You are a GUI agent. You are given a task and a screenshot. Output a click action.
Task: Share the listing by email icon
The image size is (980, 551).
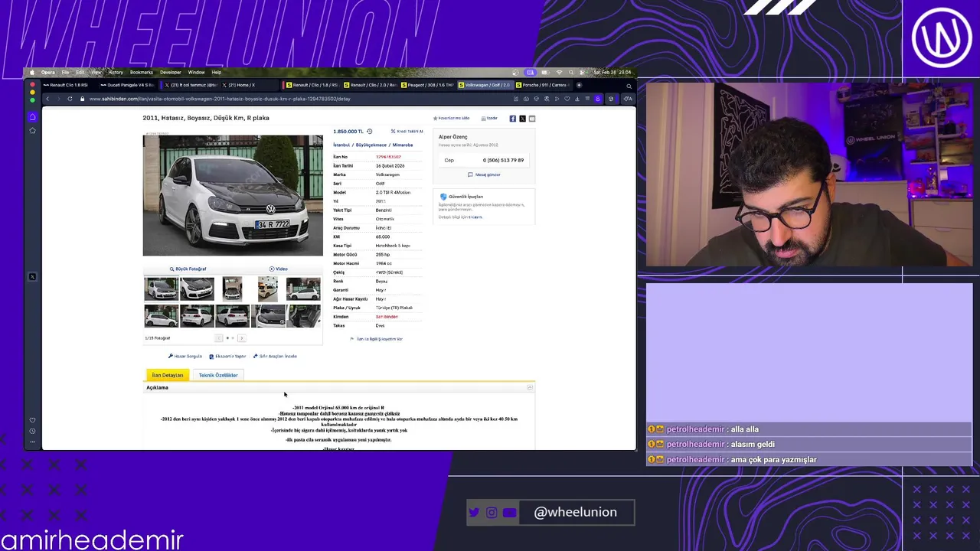(532, 119)
